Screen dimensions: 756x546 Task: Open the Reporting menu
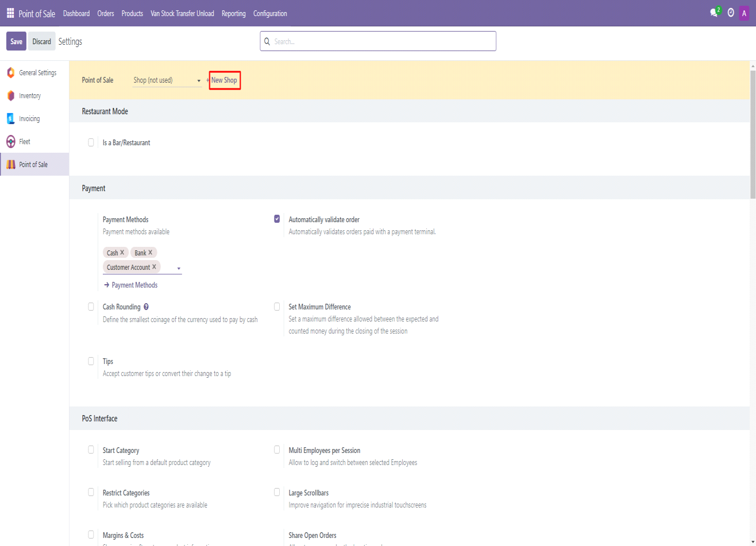click(233, 13)
